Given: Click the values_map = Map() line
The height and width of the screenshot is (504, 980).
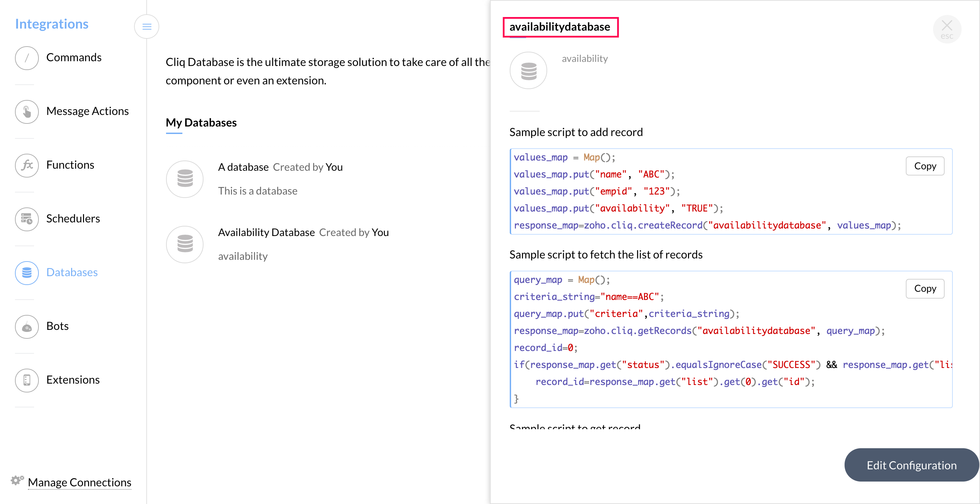Looking at the screenshot, I should [x=564, y=157].
